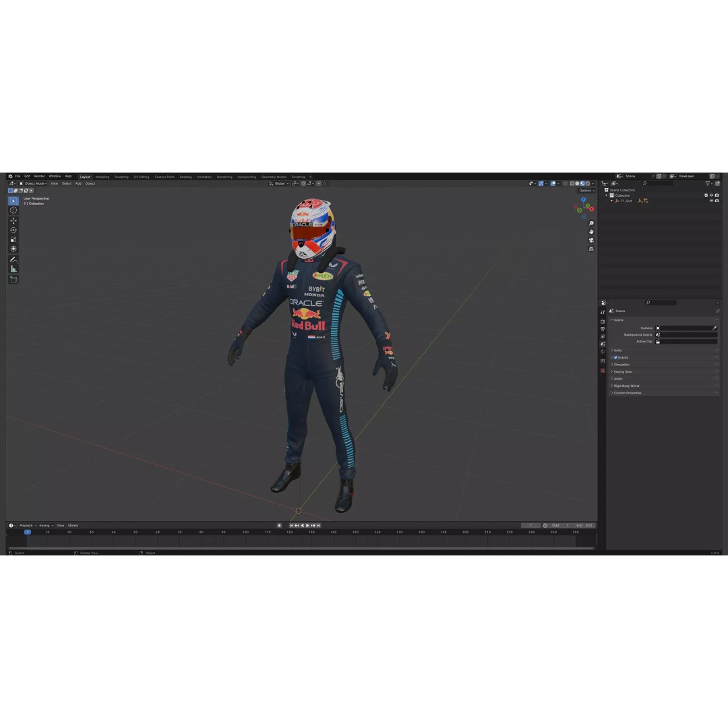Select the Rotate tool
The width and height of the screenshot is (728, 728).
pyautogui.click(x=13, y=230)
